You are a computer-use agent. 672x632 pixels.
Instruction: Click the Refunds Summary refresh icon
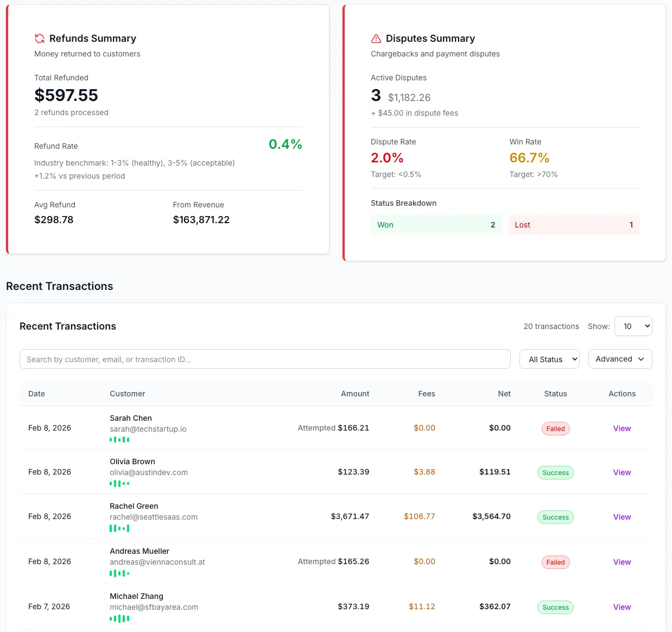tap(40, 39)
